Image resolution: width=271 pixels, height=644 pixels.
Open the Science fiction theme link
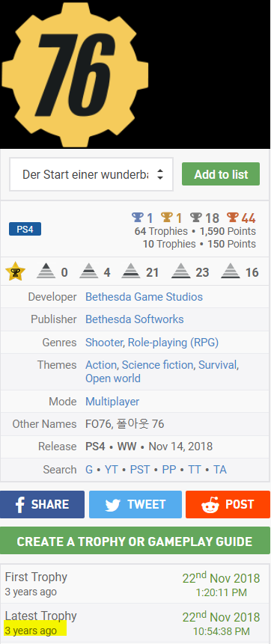[x=157, y=365]
